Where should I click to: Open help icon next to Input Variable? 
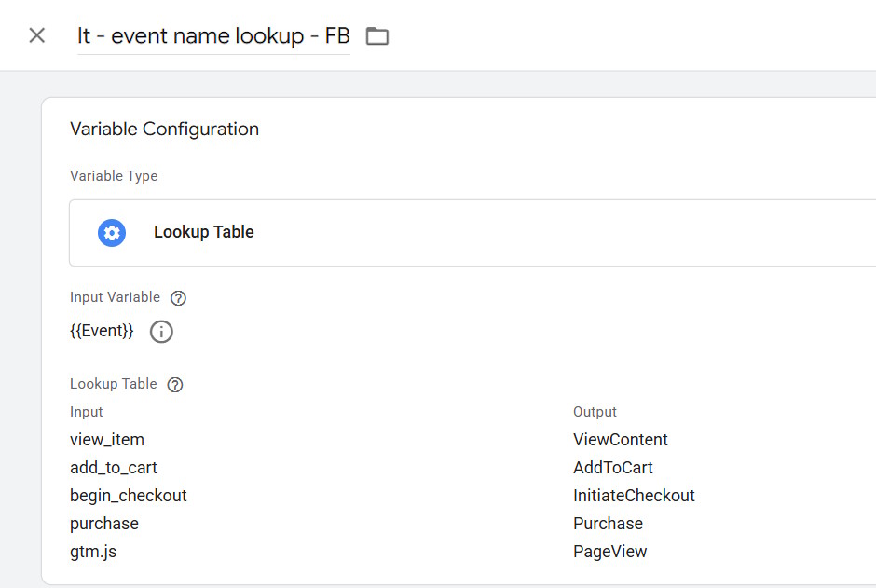178,298
